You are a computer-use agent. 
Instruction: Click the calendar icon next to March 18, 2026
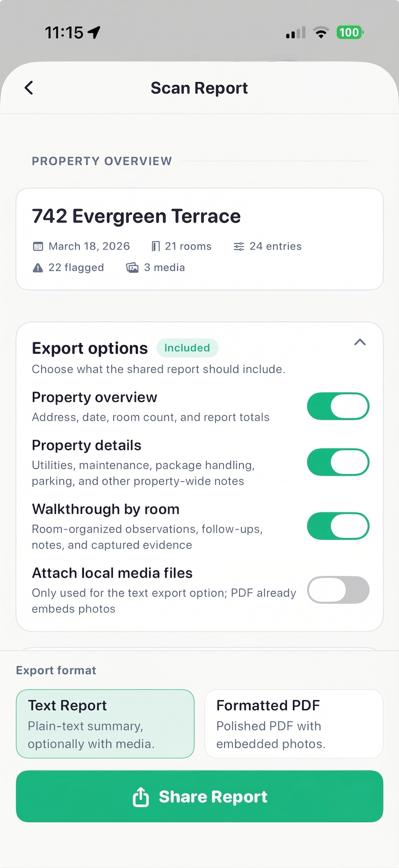pyautogui.click(x=38, y=246)
